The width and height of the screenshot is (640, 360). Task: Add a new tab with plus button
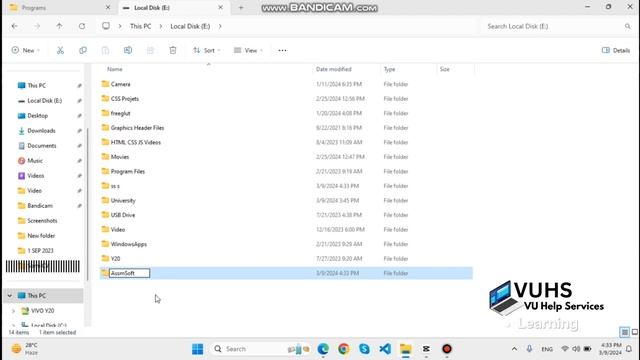241,8
